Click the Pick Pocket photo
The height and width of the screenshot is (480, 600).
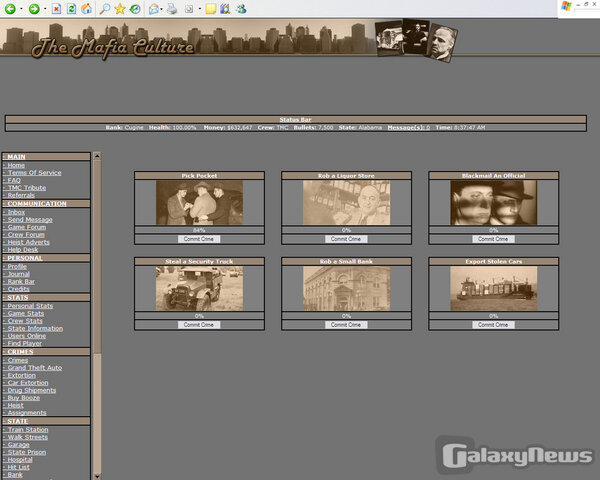click(x=199, y=202)
